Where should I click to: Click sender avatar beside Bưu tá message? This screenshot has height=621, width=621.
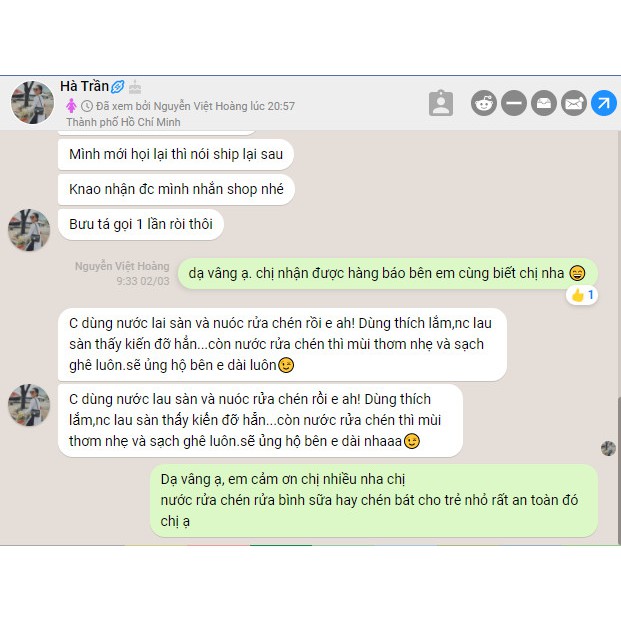29,230
